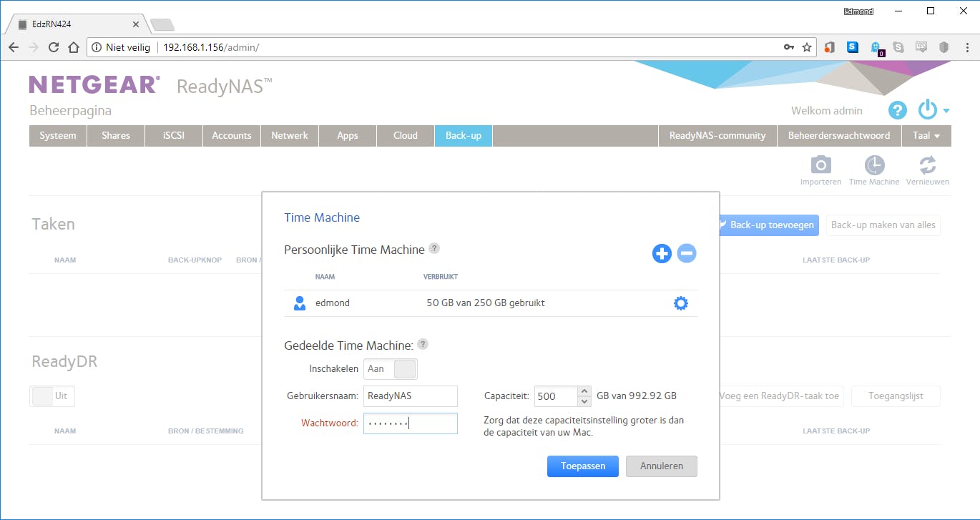Open settings gear for user edmond
The width and height of the screenshot is (980, 520).
[x=681, y=303]
